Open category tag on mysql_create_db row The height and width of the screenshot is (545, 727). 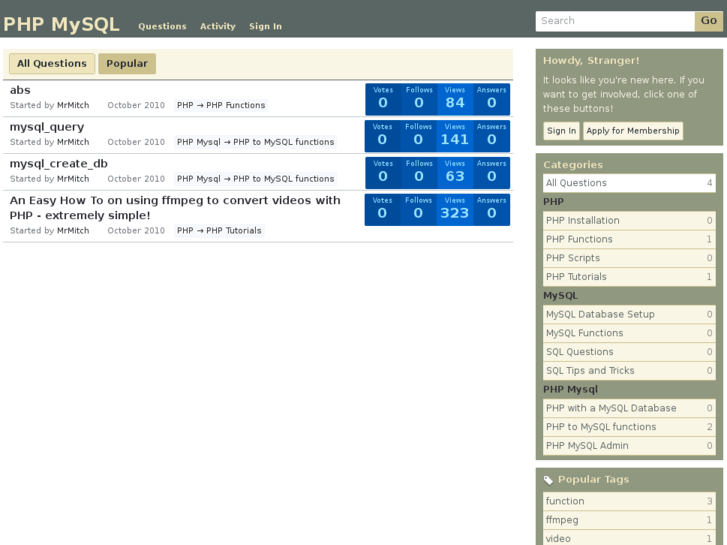point(255,179)
